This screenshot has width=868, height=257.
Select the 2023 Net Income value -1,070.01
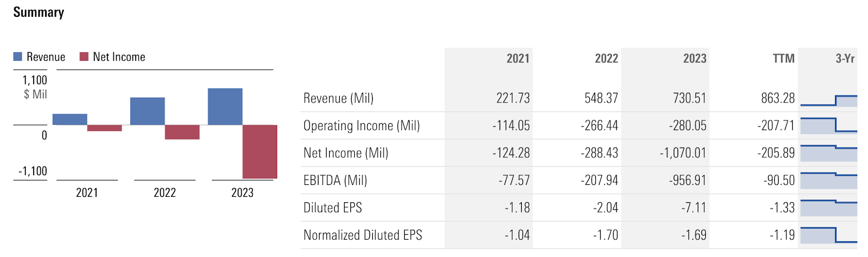coord(682,153)
